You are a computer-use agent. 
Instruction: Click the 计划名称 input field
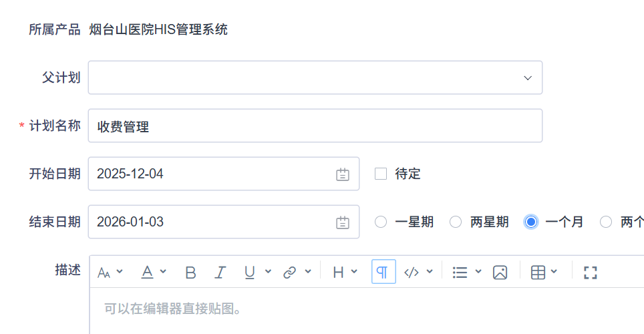(315, 126)
